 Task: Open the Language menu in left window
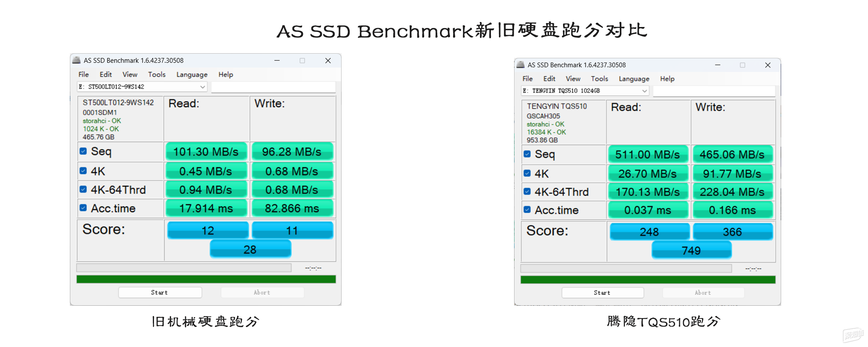tap(192, 74)
